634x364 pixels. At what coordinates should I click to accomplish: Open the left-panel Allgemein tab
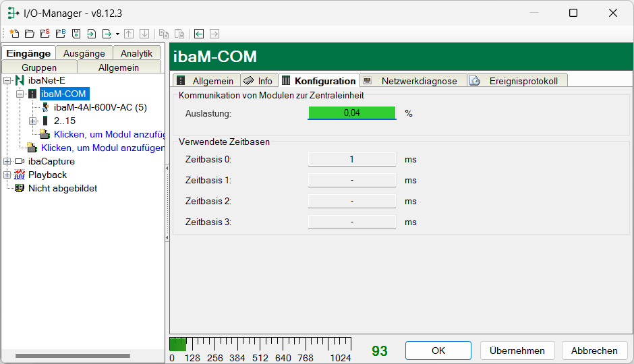(119, 67)
